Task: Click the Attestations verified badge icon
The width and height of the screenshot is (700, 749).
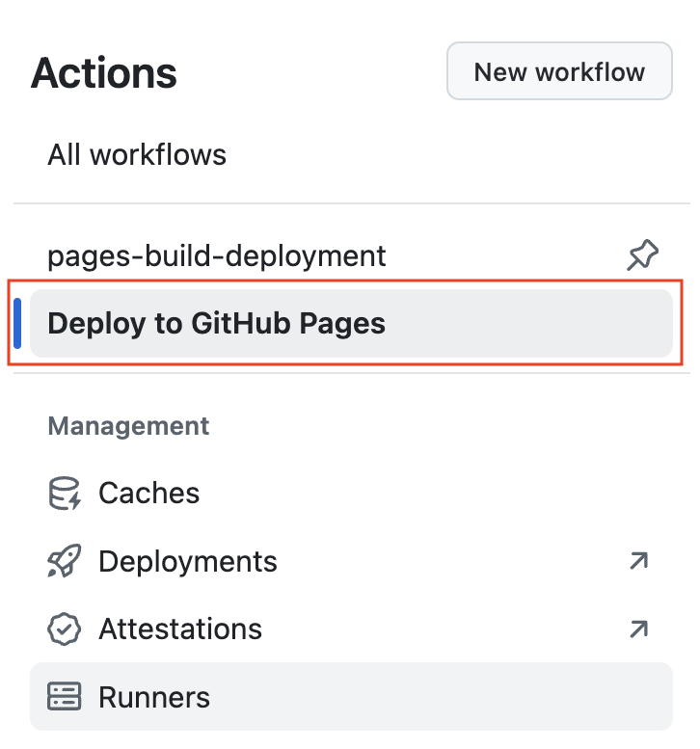Action: (64, 629)
